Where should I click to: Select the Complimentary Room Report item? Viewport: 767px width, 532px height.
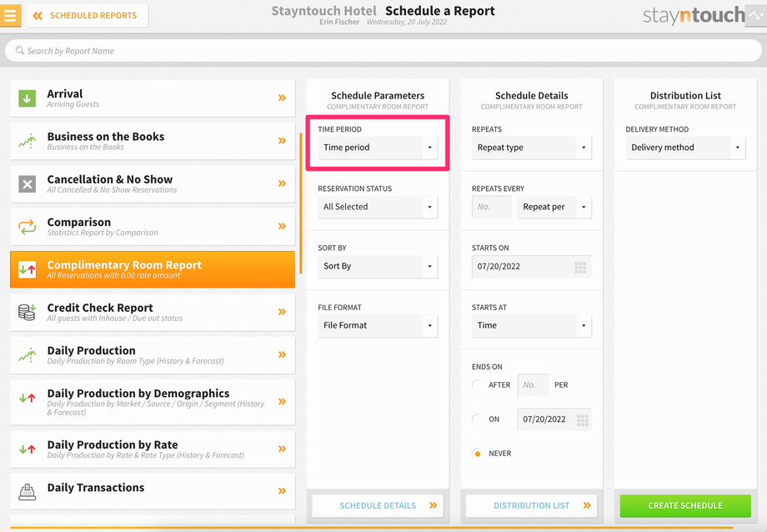click(153, 269)
